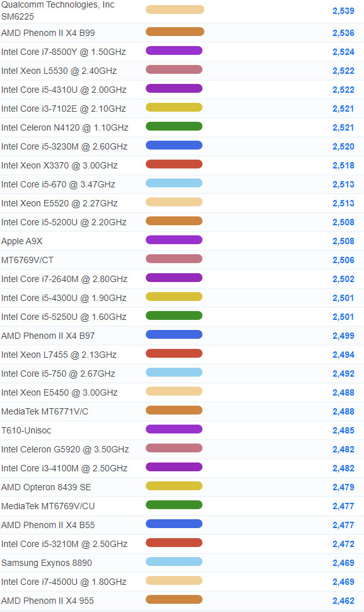Open Intel Xeon L5530 @ 2.40GHz link
This screenshot has width=364, height=612.
(59, 71)
